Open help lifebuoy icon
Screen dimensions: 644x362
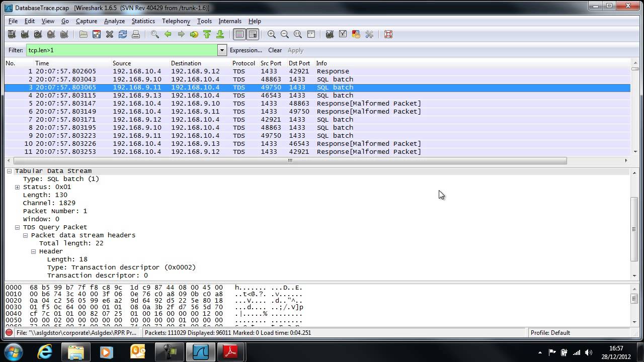coord(388,34)
